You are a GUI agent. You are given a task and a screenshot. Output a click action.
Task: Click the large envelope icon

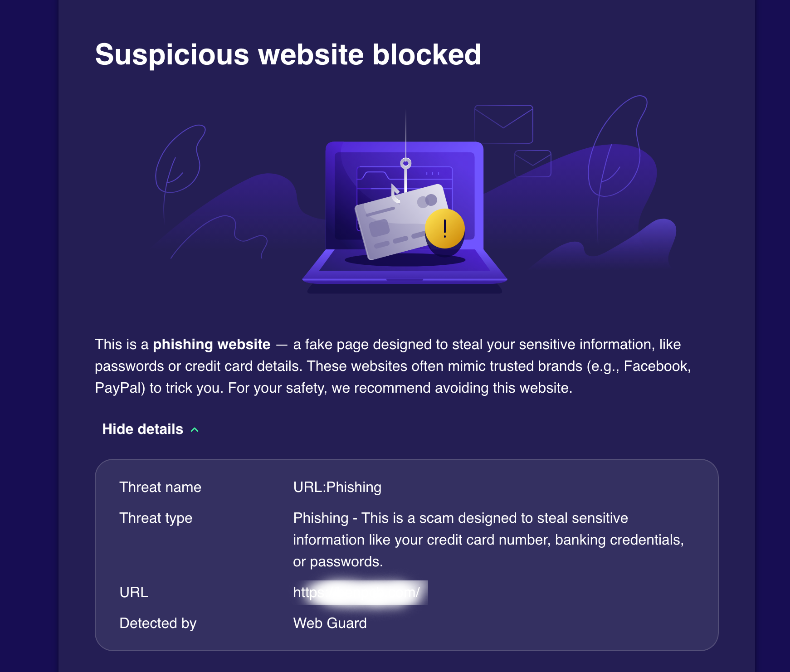[x=503, y=124]
